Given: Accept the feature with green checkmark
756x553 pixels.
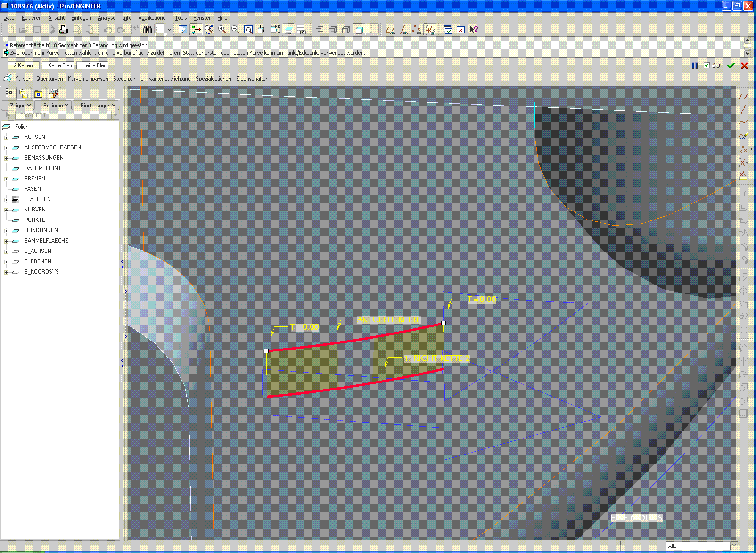Looking at the screenshot, I should (731, 65).
